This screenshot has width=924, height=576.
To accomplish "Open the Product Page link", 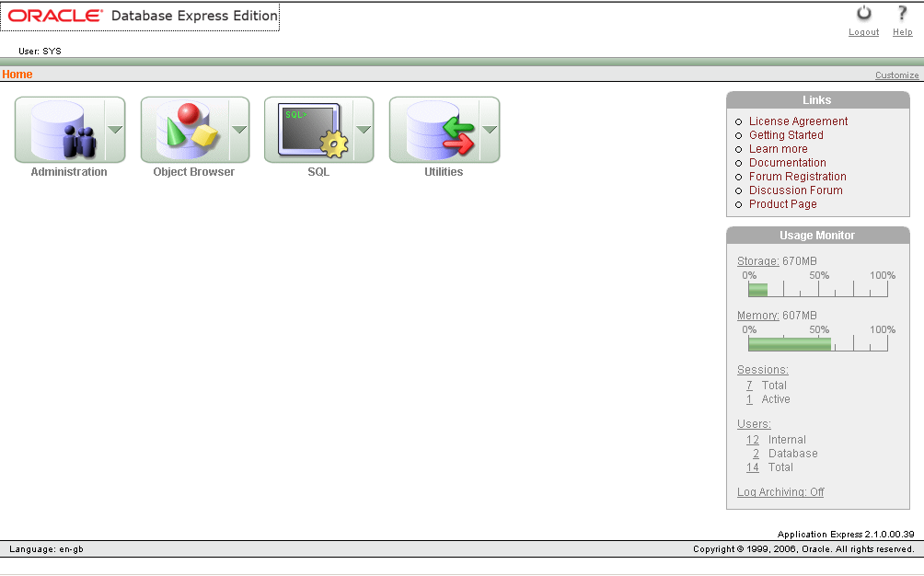I will [x=782, y=204].
